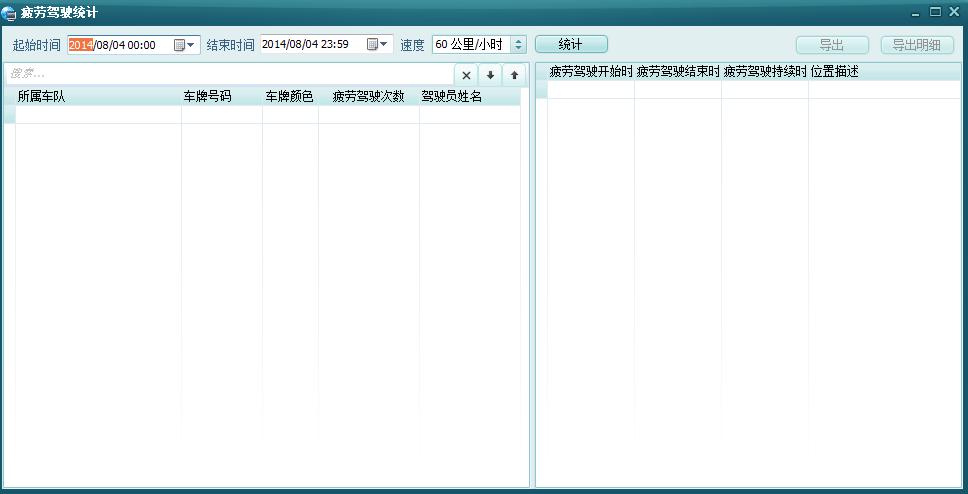Click the 位置描述 column header
968x494 pixels.
(835, 72)
